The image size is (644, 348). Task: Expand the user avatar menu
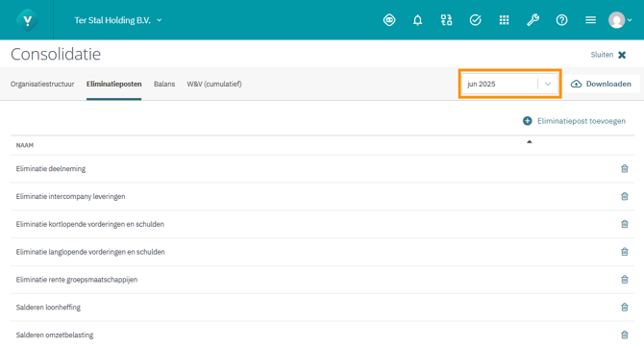tap(620, 20)
